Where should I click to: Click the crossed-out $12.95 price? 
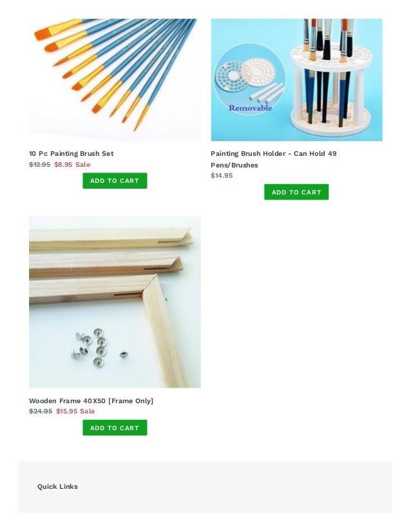click(x=40, y=164)
